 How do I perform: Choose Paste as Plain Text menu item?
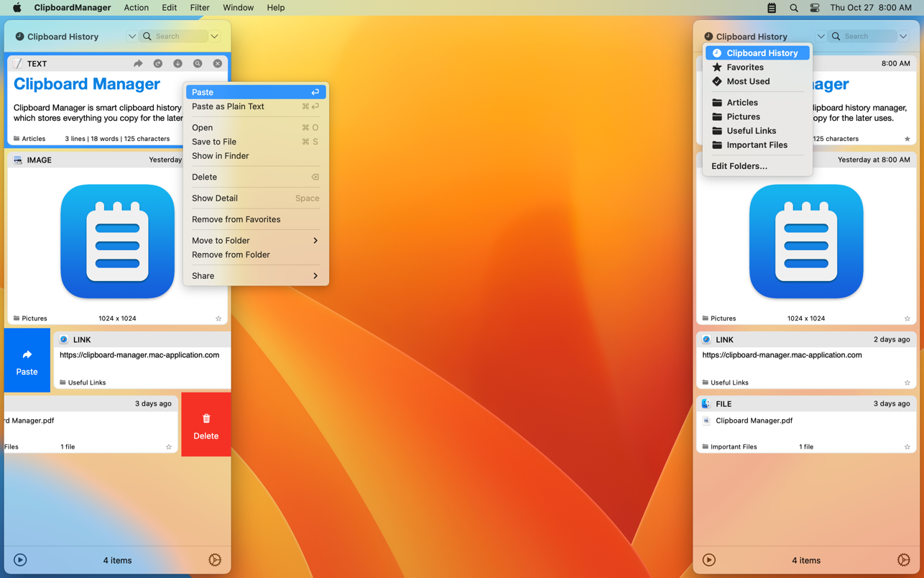click(228, 106)
